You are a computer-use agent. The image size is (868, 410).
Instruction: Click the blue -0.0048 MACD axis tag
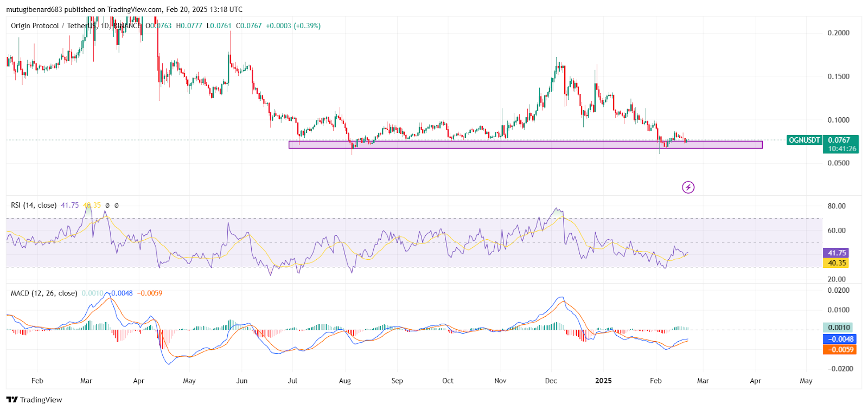[840, 339]
